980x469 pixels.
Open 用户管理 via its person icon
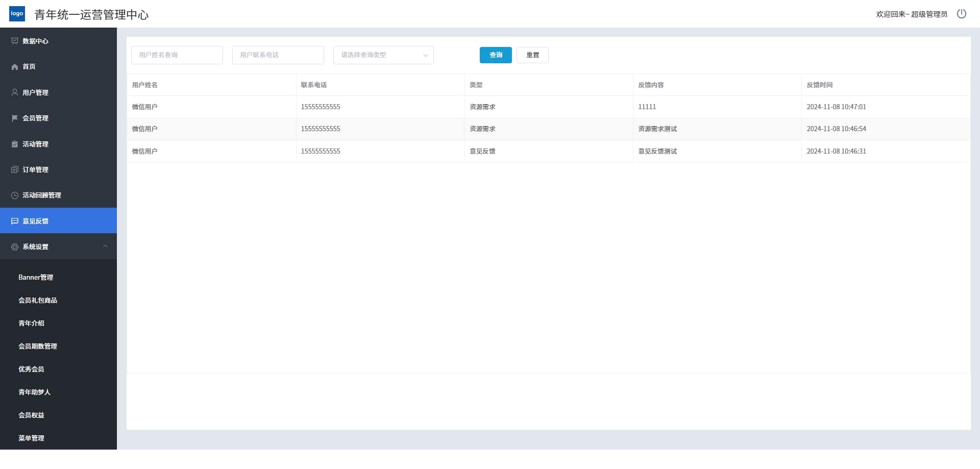[15, 92]
